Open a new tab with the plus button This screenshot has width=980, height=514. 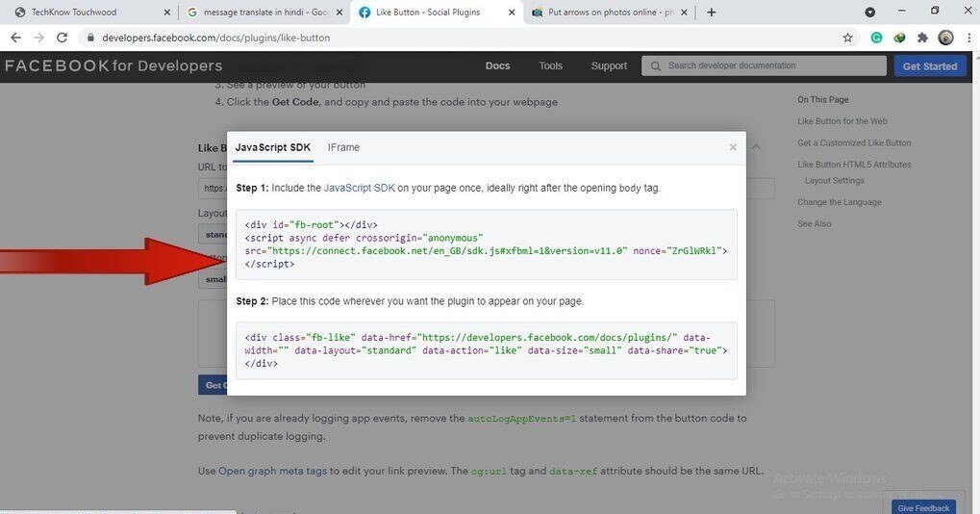tap(712, 12)
